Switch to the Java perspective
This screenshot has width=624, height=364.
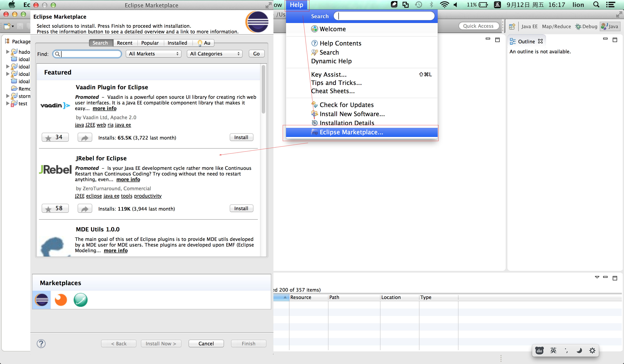coord(610,26)
